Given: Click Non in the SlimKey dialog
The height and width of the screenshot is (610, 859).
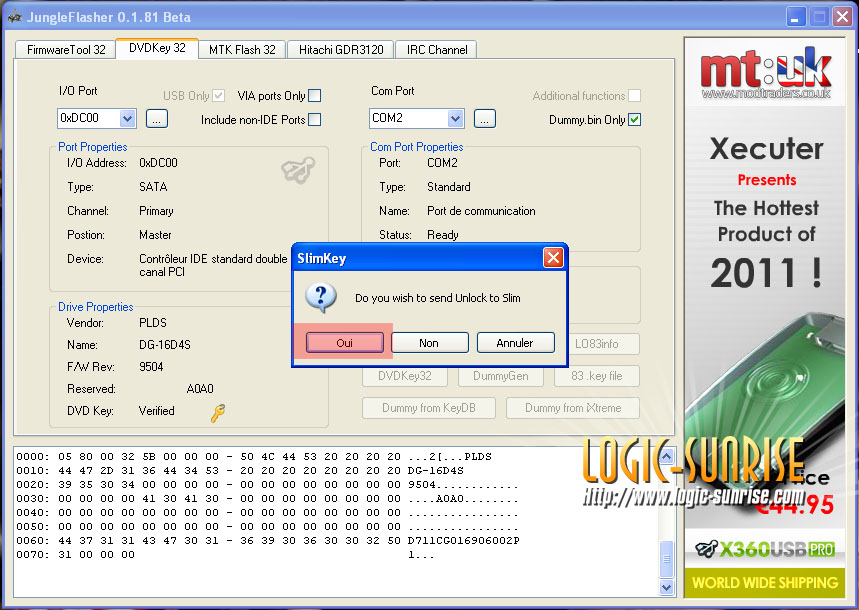Looking at the screenshot, I should pos(430,343).
